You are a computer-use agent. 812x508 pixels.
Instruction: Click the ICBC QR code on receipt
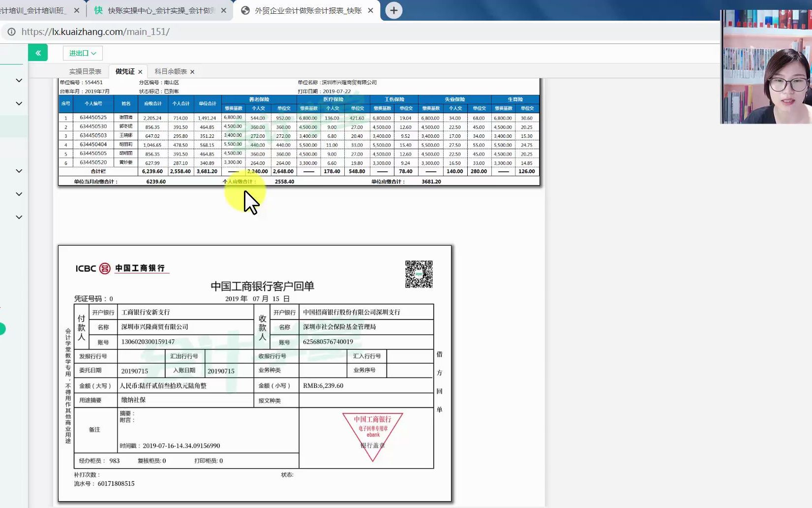[x=419, y=274]
